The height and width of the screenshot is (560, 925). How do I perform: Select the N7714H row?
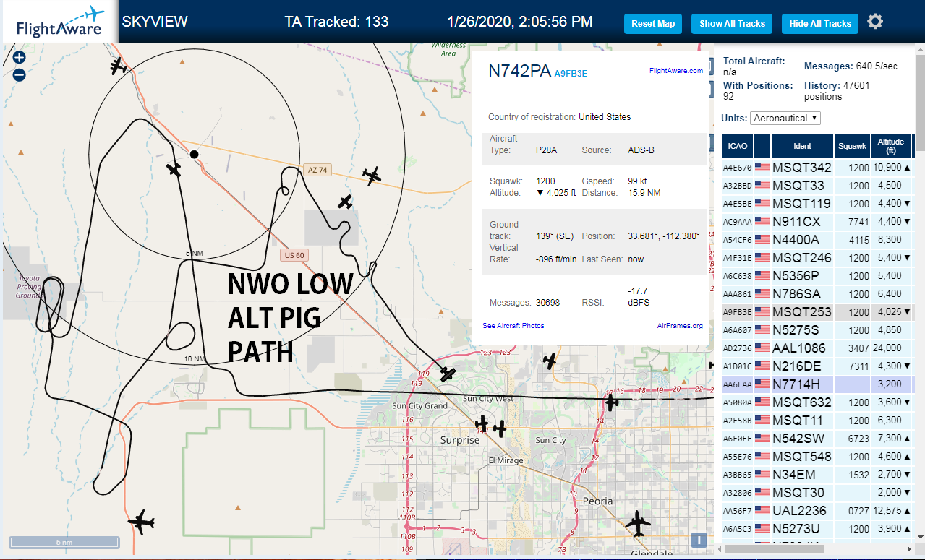817,384
